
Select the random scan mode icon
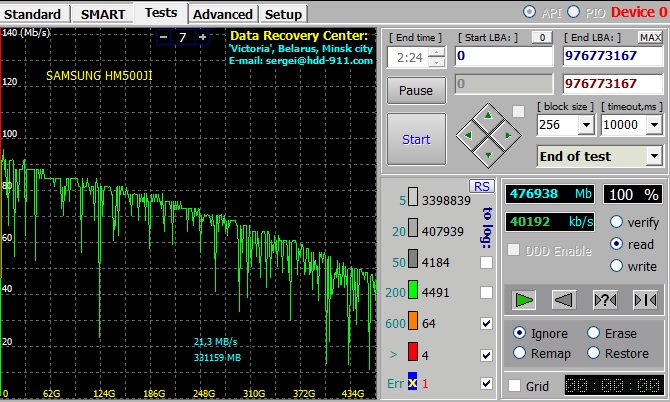(605, 299)
